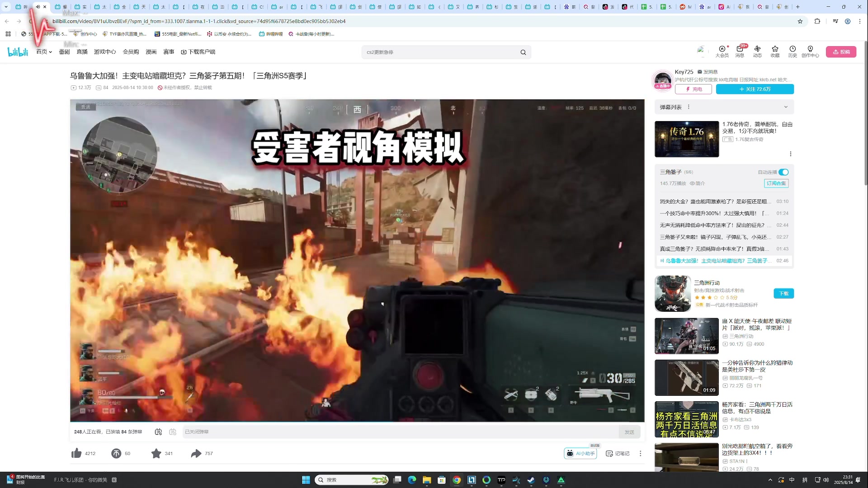Give a coin to the video
Image resolution: width=868 pixels, height=488 pixels.
click(x=116, y=453)
